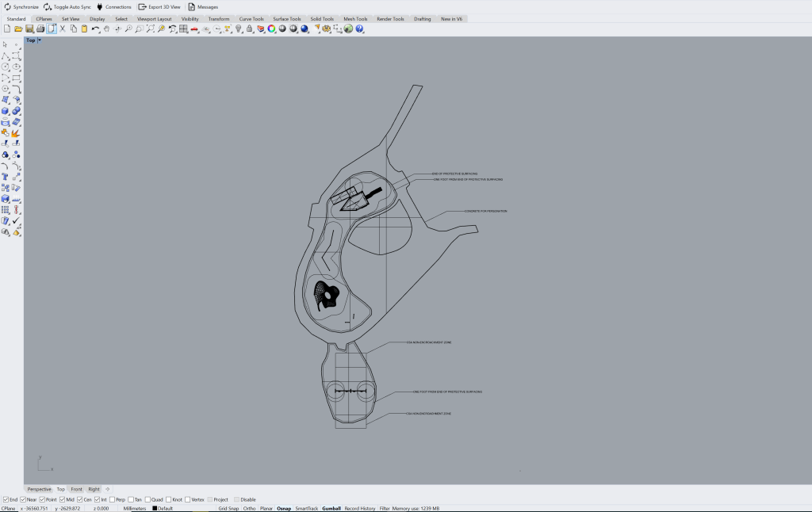
Task: Open the color wheel material icon
Action: pyautogui.click(x=271, y=29)
